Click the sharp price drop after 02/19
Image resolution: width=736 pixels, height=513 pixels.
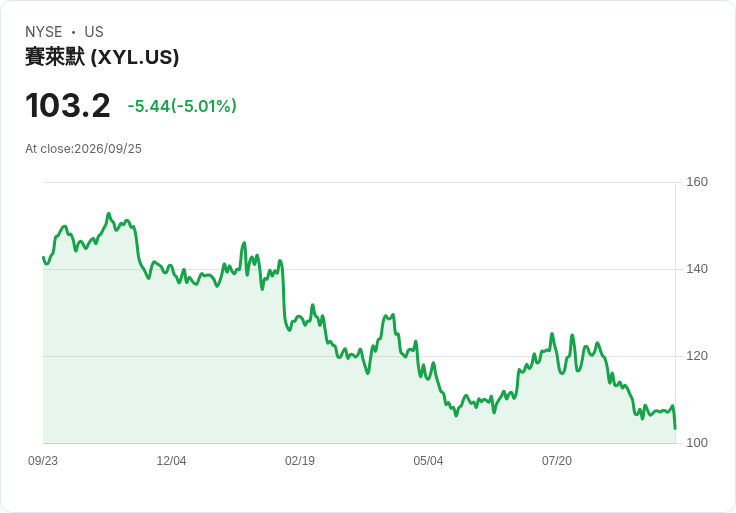(x=283, y=296)
